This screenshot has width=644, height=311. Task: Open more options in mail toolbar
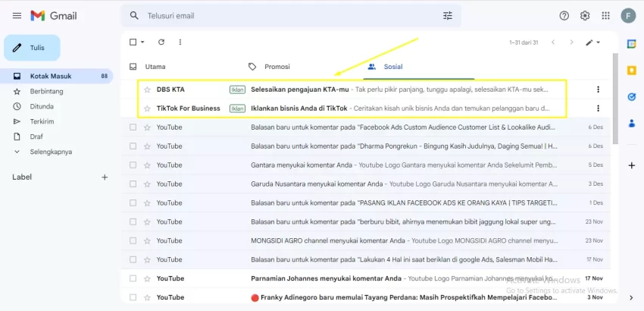pos(180,42)
